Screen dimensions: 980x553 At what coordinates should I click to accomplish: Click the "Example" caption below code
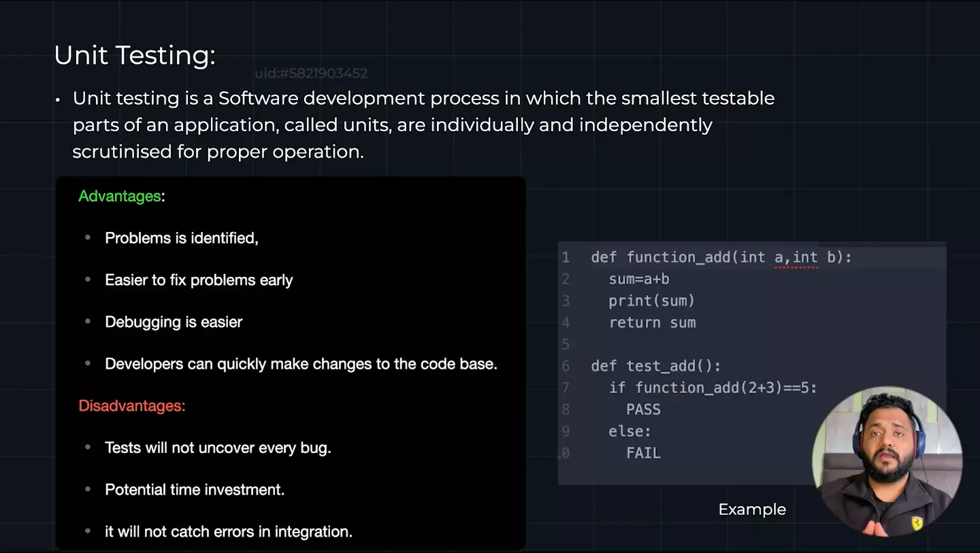(752, 509)
